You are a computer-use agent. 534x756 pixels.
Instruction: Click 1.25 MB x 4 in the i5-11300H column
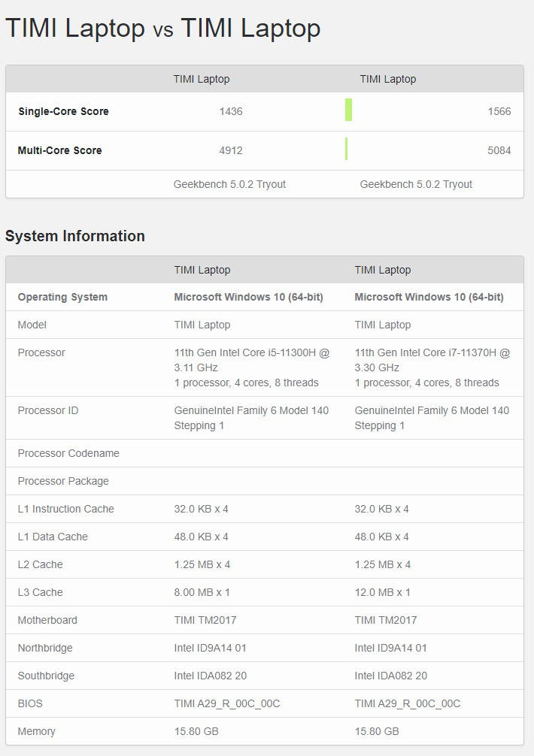[202, 564]
